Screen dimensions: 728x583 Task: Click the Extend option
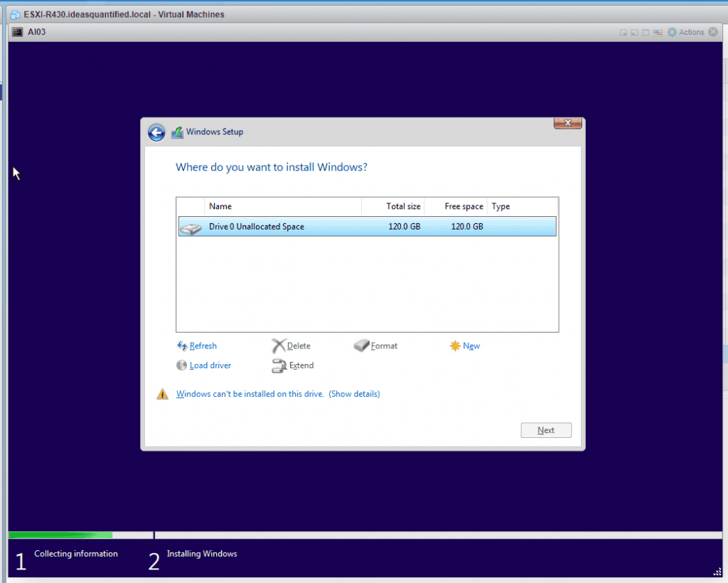tap(301, 365)
